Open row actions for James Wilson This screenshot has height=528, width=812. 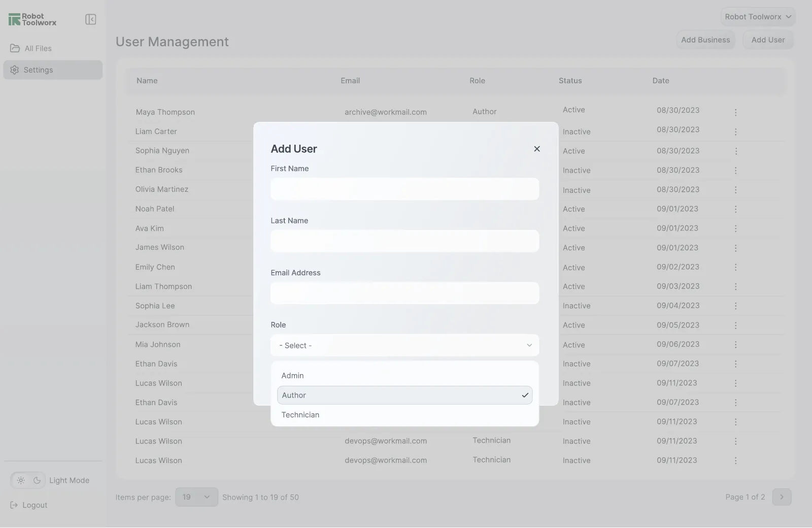pos(735,248)
